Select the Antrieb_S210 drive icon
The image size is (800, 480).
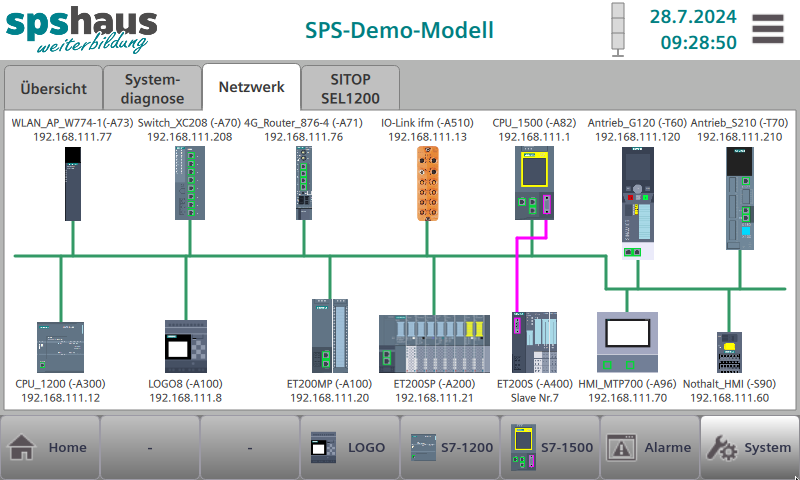point(740,198)
